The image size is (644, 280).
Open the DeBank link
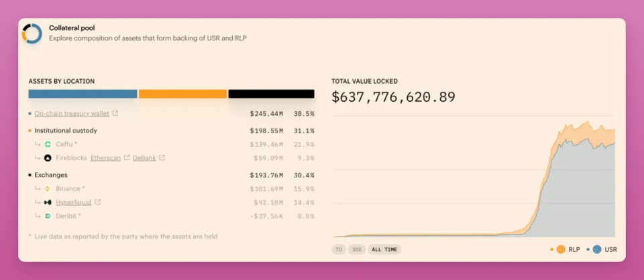(x=144, y=158)
